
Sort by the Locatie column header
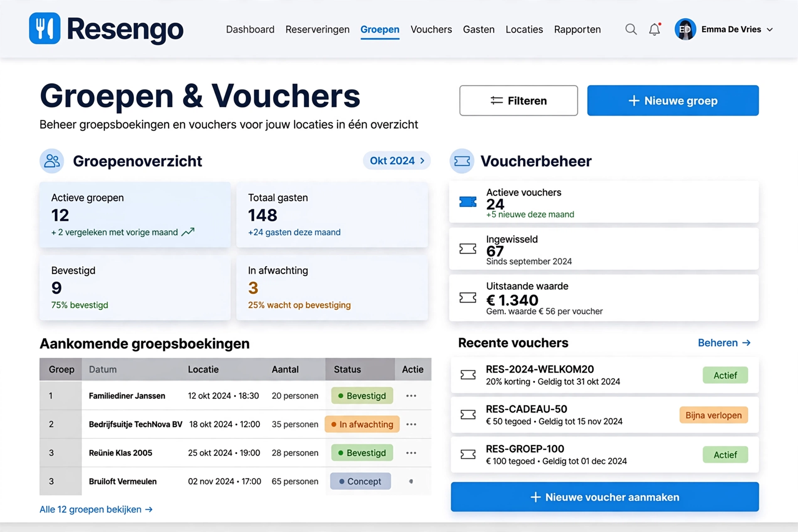[x=203, y=369]
